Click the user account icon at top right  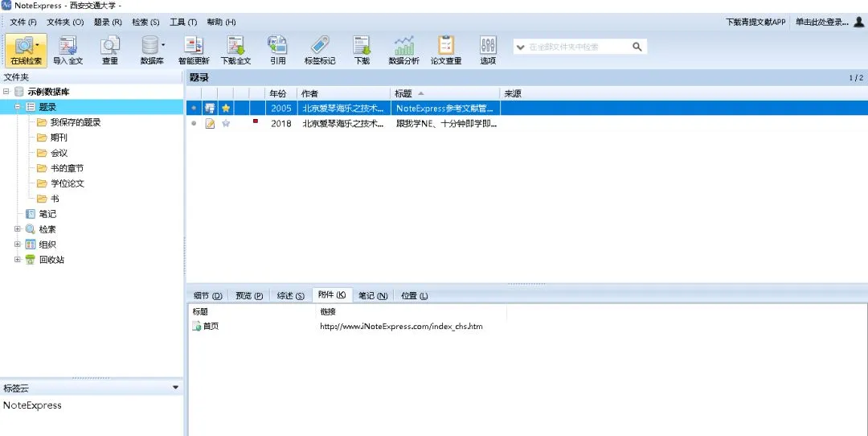pyautogui.click(x=858, y=22)
